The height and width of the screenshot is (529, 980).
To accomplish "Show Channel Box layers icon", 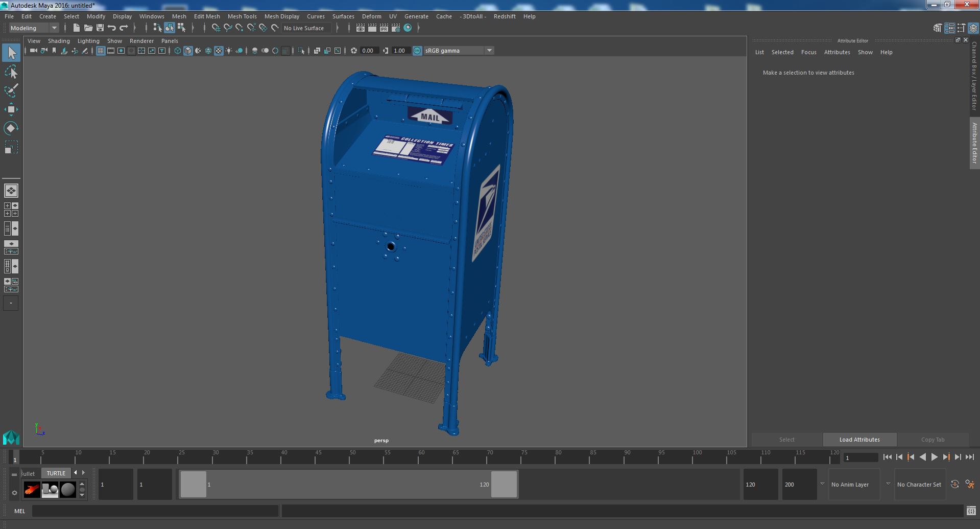I will [973, 28].
